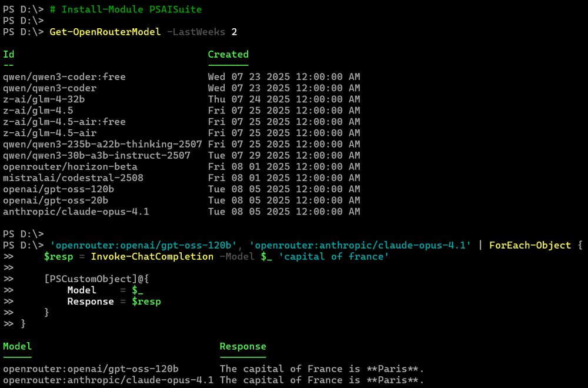Viewport: 588px width, 388px height.
Task: Click openrouter:openai/gpt-oss-120b in output table
Action: [91, 369]
